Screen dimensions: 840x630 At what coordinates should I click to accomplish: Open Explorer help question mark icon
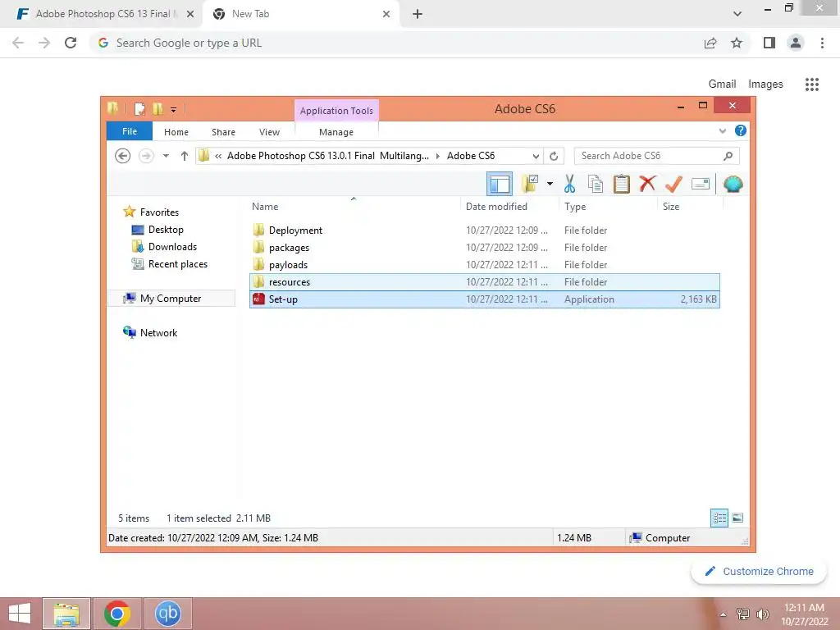741,130
